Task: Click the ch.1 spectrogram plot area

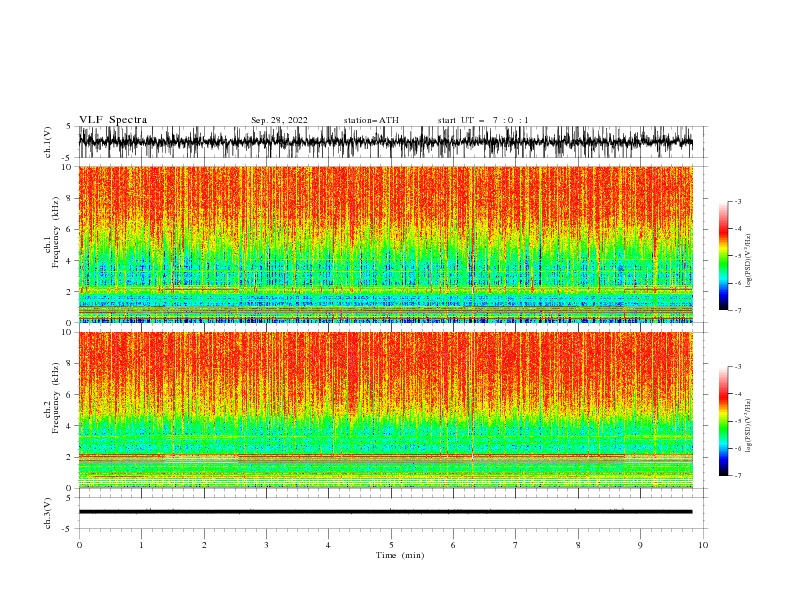Action: tap(385, 244)
